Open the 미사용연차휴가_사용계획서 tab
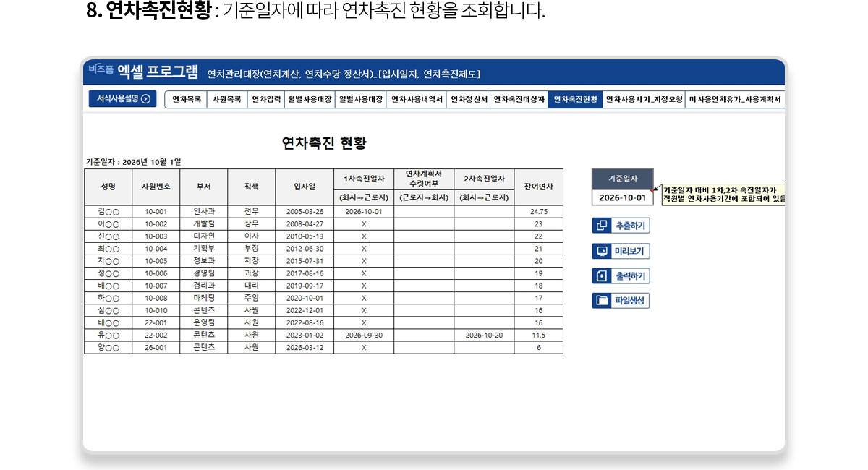 735,100
